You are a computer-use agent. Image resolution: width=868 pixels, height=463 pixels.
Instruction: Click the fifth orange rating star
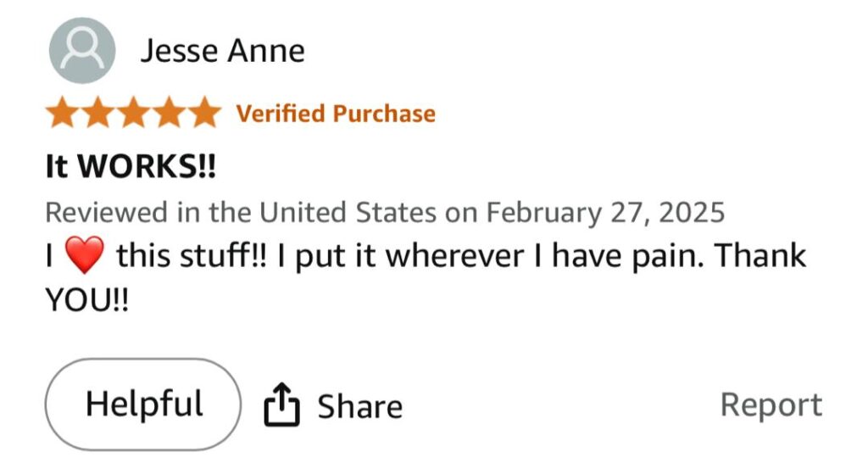coord(202,113)
